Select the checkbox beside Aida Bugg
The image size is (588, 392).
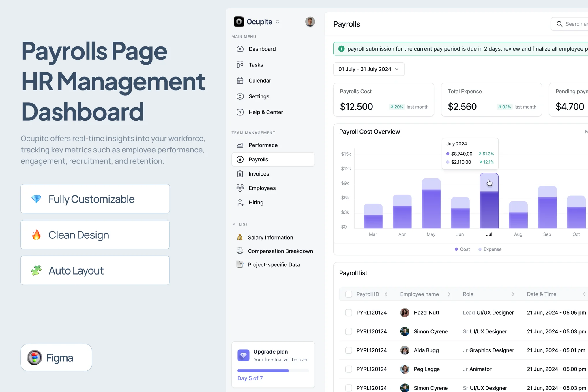(x=349, y=350)
